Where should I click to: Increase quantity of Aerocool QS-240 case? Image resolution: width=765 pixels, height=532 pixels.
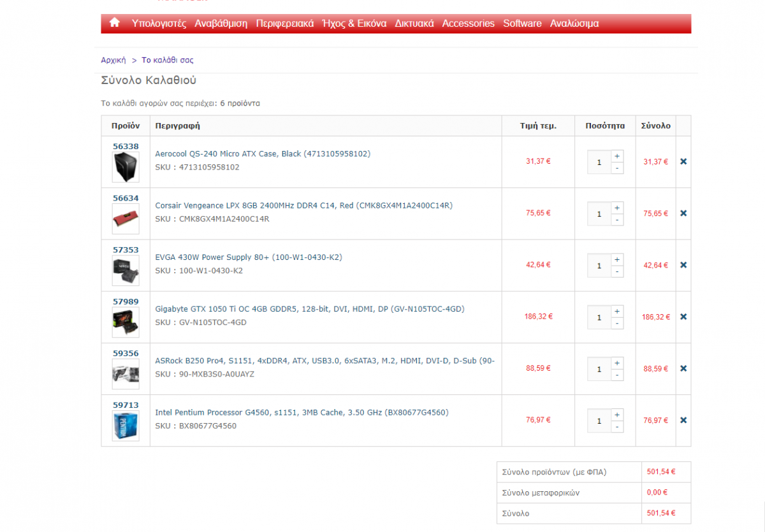[617, 156]
